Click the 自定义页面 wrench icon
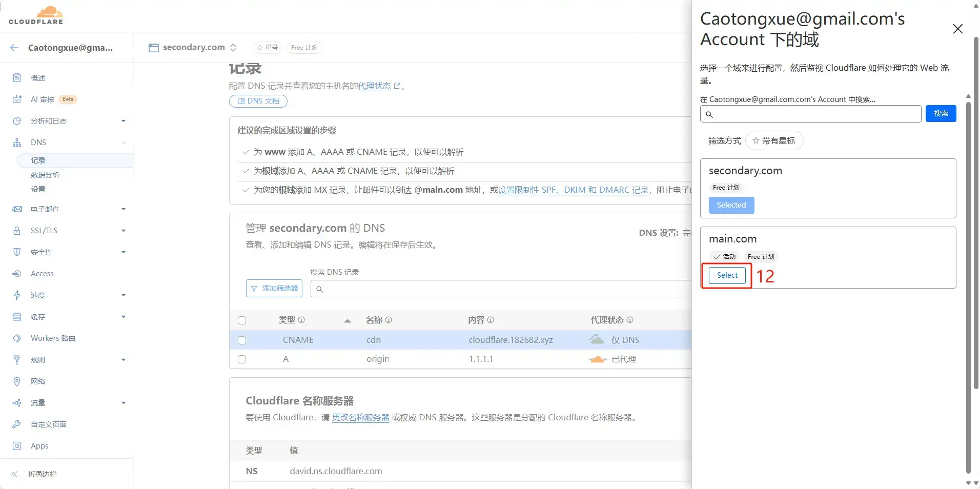Viewport: 980px width, 489px height. (x=17, y=424)
